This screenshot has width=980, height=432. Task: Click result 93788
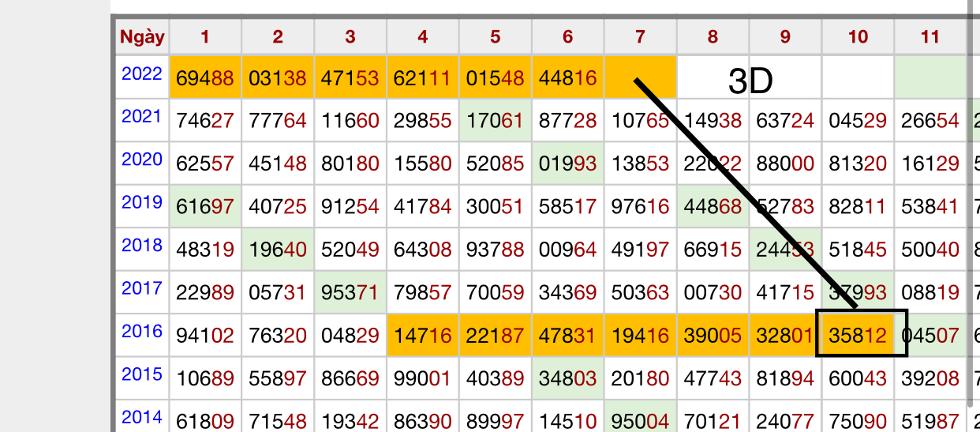pyautogui.click(x=496, y=250)
